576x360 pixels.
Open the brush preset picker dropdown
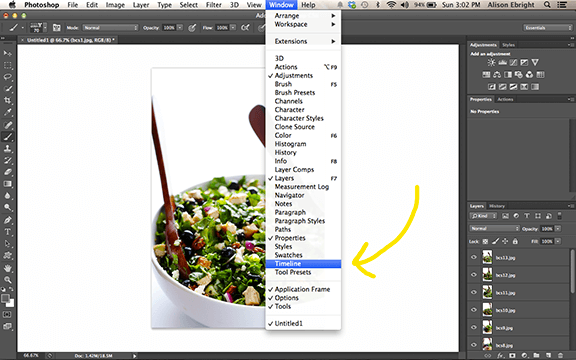[45, 28]
